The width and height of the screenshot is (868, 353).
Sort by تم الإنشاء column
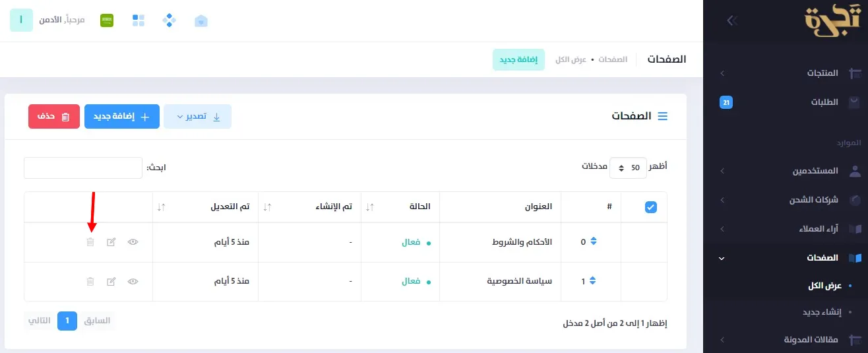(x=309, y=207)
